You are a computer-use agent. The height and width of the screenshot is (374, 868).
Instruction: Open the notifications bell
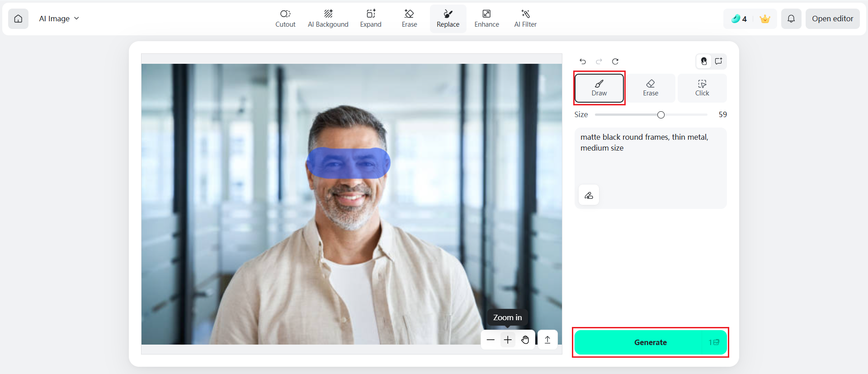(791, 19)
